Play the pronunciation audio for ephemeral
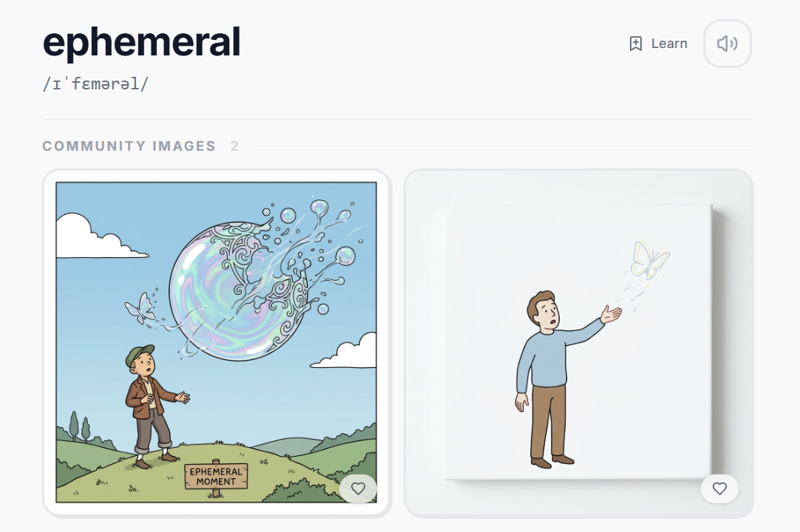The width and height of the screenshot is (800, 532). click(x=727, y=44)
